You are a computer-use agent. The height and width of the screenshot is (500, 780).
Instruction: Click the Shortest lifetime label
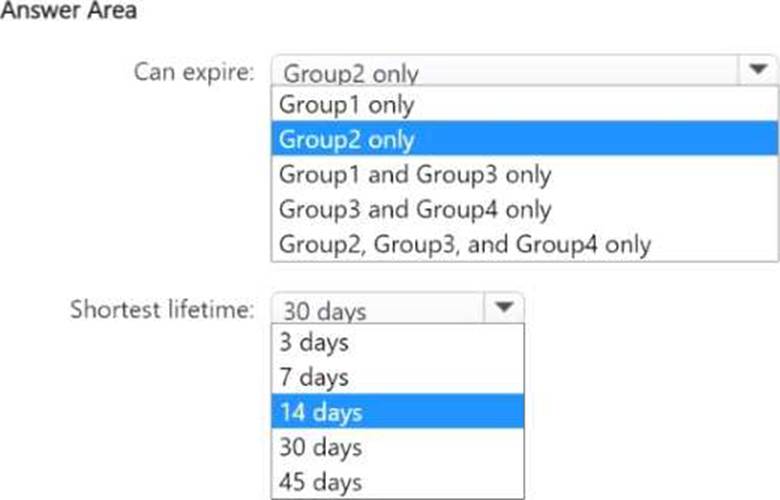pyautogui.click(x=162, y=309)
